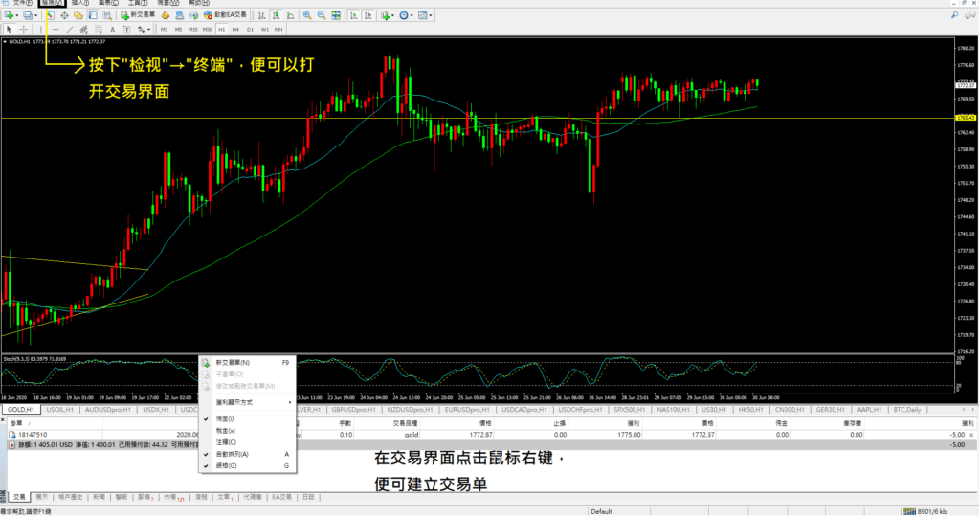This screenshot has height=517, width=980.
Task: Toggle 自動排列(A) option in context menu
Action: tap(232, 454)
